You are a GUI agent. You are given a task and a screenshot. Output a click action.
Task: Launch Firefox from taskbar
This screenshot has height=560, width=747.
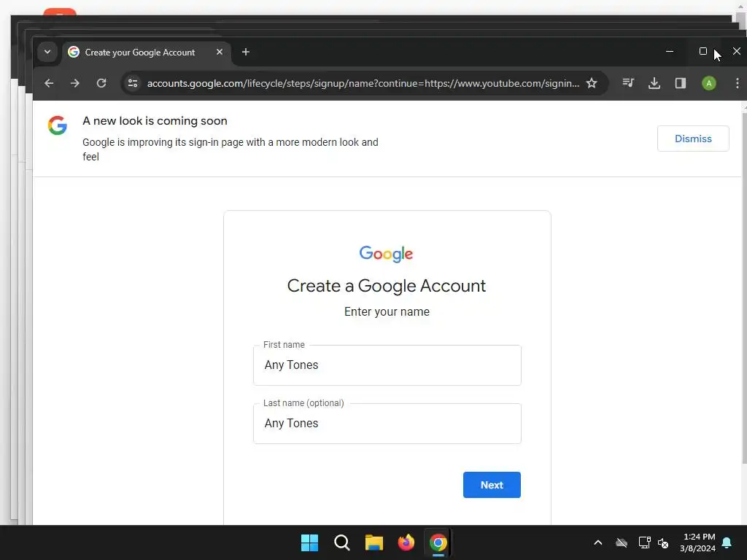406,542
